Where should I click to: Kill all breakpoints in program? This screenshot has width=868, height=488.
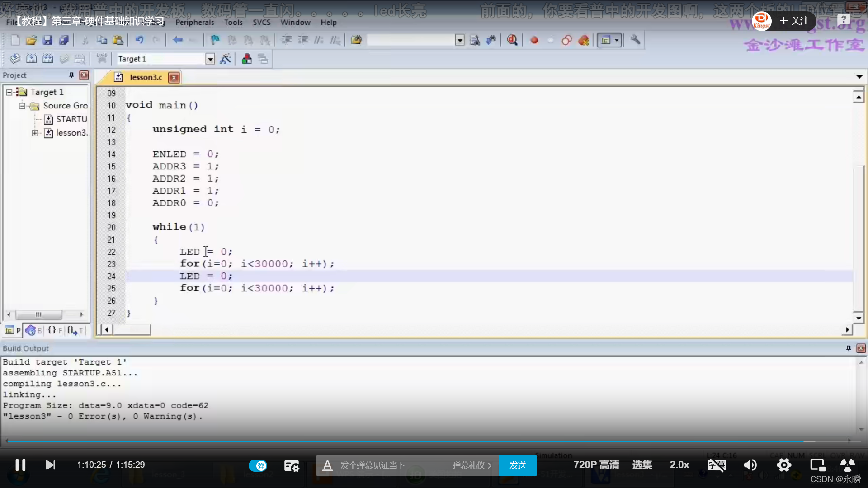click(583, 40)
